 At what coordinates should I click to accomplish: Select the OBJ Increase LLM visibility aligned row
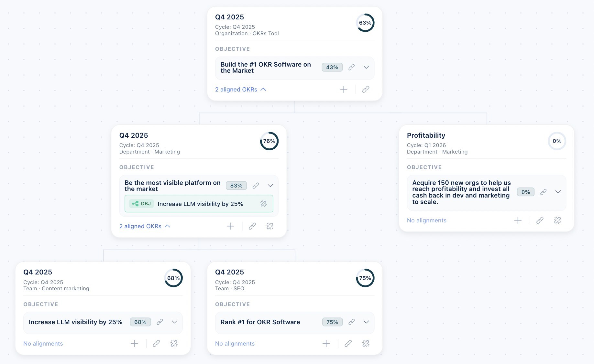click(x=200, y=204)
